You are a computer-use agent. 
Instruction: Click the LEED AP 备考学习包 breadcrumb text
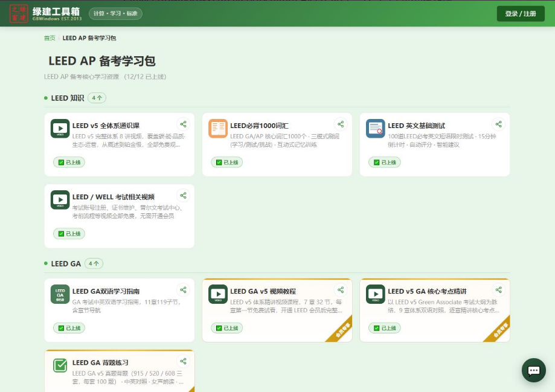pyautogui.click(x=89, y=38)
